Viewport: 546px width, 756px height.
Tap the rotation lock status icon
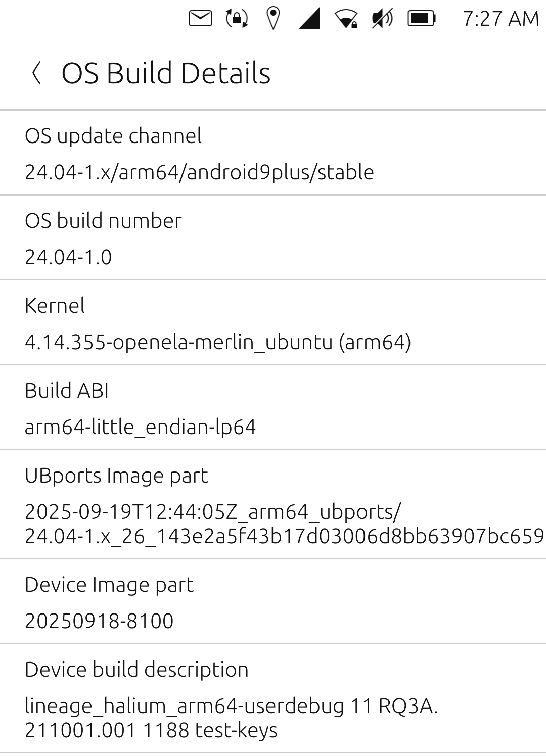point(237,19)
